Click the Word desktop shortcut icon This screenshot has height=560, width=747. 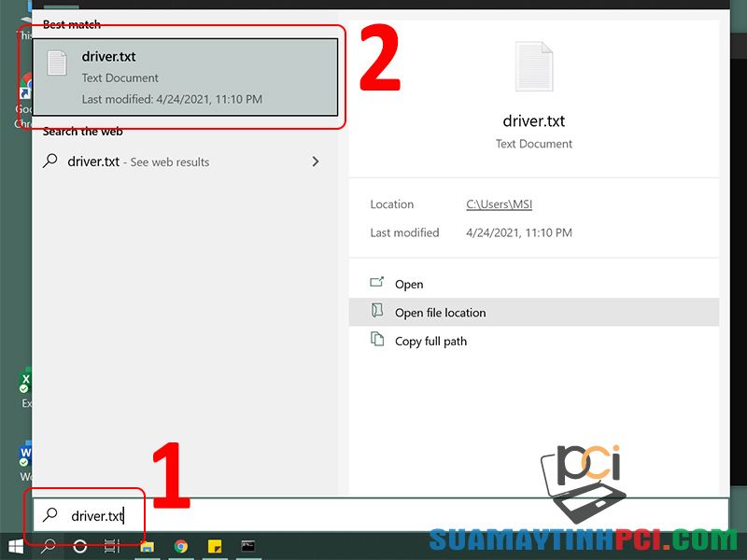[x=26, y=455]
